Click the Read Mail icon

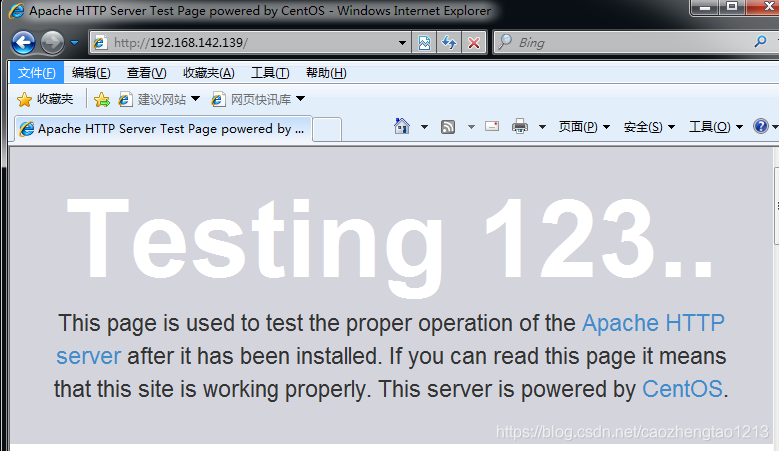(492, 126)
